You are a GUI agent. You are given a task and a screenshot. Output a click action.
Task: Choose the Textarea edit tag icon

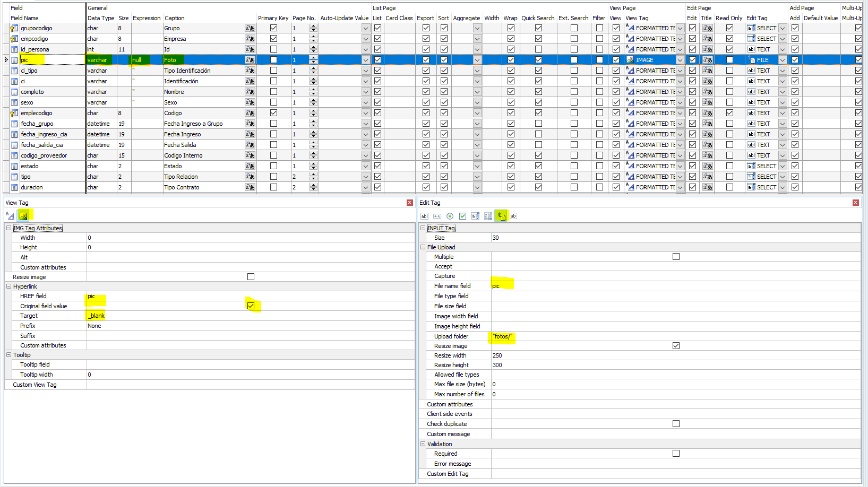(488, 216)
